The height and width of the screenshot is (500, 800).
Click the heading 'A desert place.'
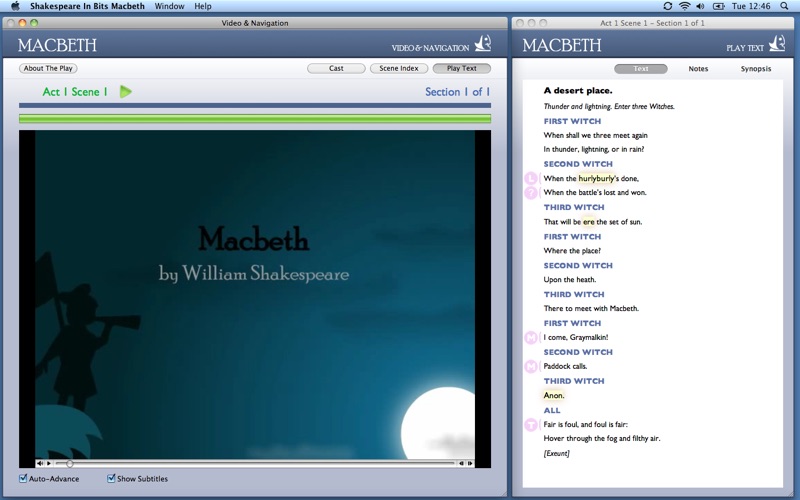[x=578, y=91]
